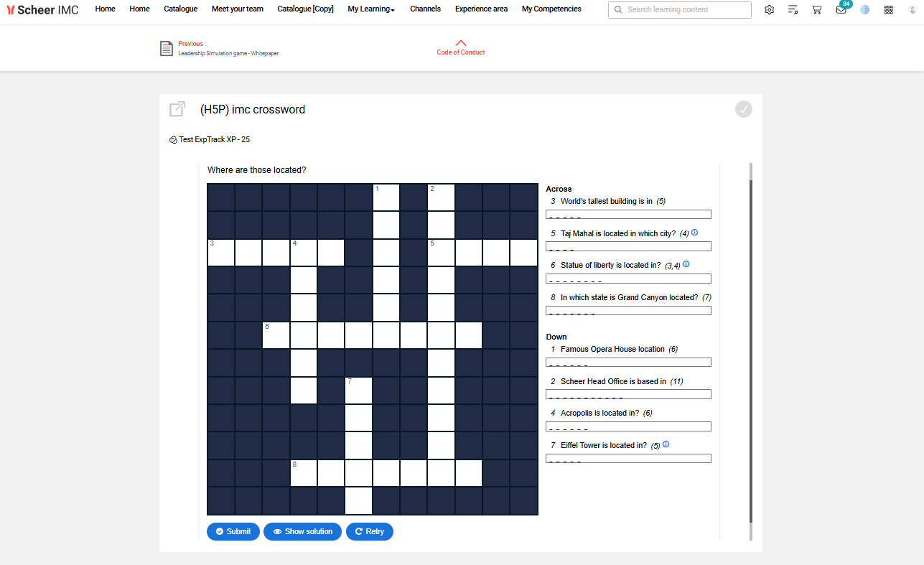Switch to the Channels menu item
This screenshot has width=924, height=565.
pyautogui.click(x=425, y=9)
